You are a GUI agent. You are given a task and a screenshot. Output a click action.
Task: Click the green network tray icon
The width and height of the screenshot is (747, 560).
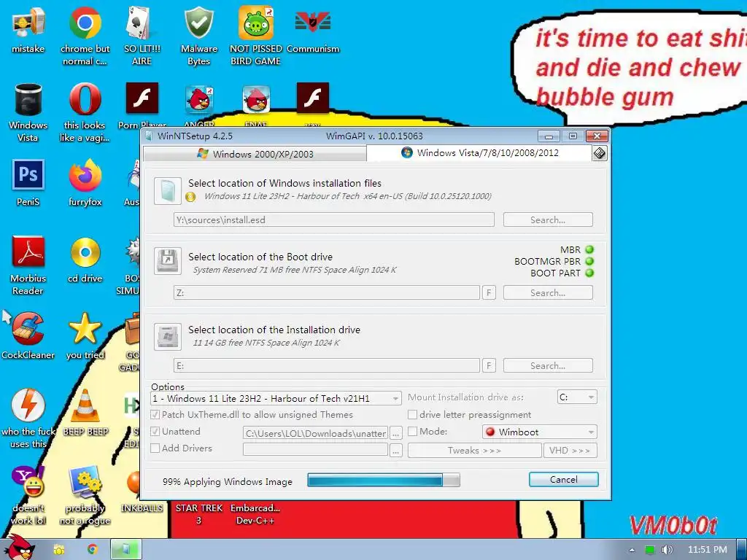tap(650, 550)
